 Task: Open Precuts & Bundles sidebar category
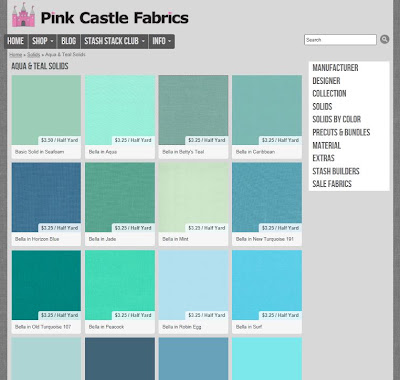pyautogui.click(x=341, y=132)
